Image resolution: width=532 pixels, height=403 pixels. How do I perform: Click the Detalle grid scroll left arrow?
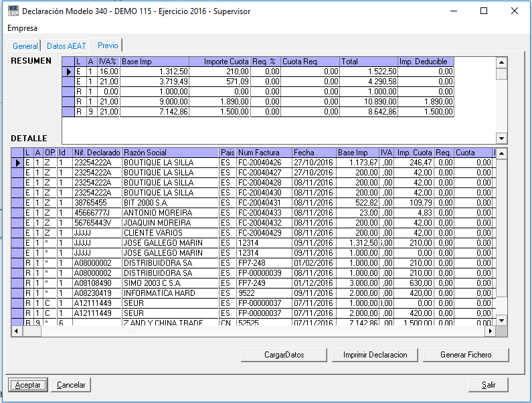point(17,331)
